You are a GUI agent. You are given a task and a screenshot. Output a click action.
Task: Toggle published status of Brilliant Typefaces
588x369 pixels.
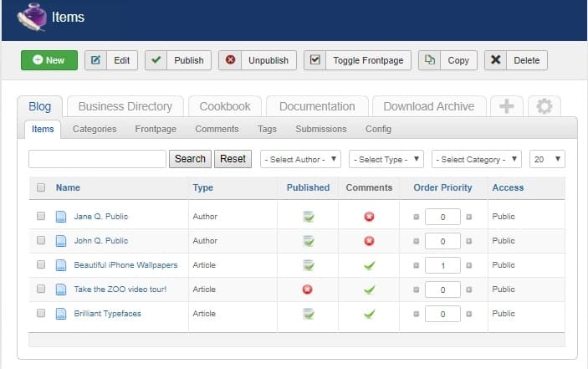click(309, 314)
